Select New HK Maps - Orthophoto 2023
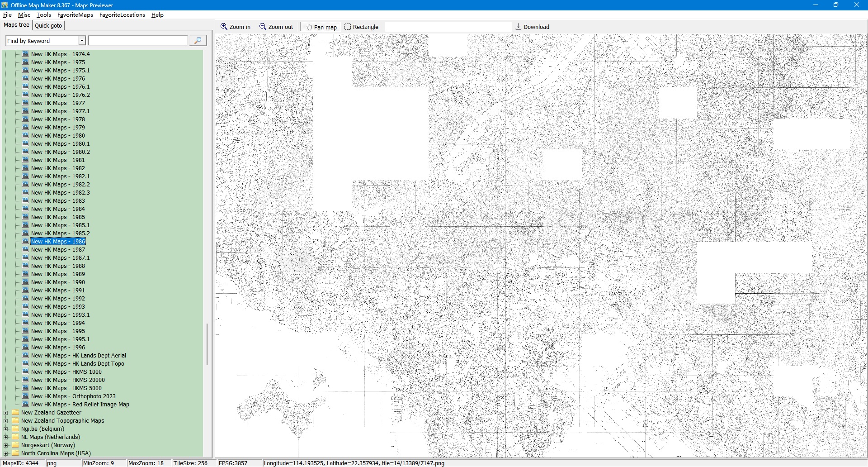Screen dimensions: 868x467 click(x=73, y=396)
